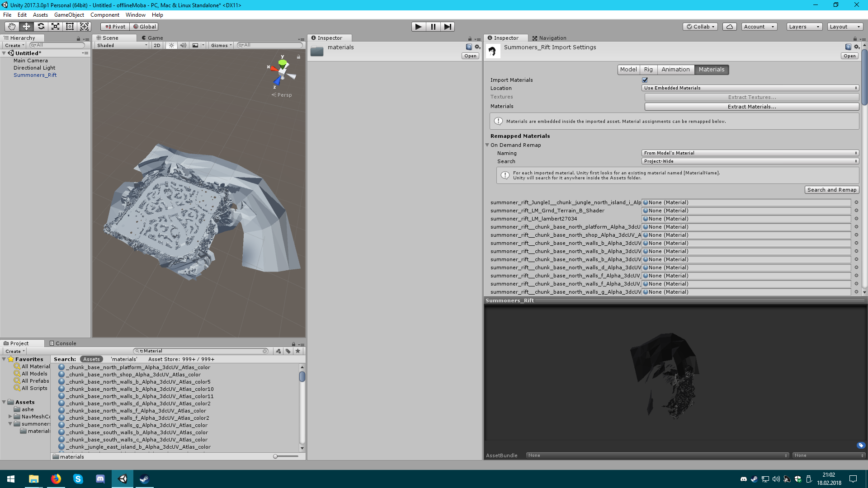Pick material for summoner_rift_LM_lambert27034

coord(856,219)
